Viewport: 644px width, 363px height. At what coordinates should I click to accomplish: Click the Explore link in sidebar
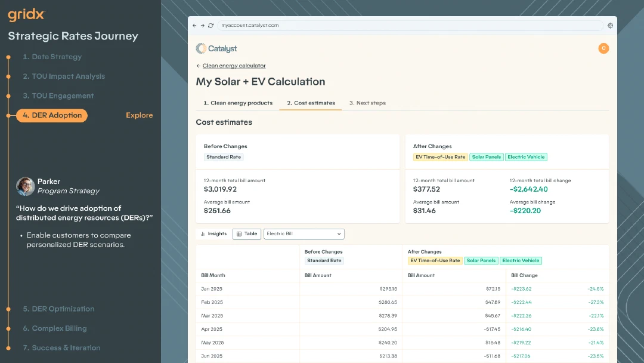coord(139,115)
